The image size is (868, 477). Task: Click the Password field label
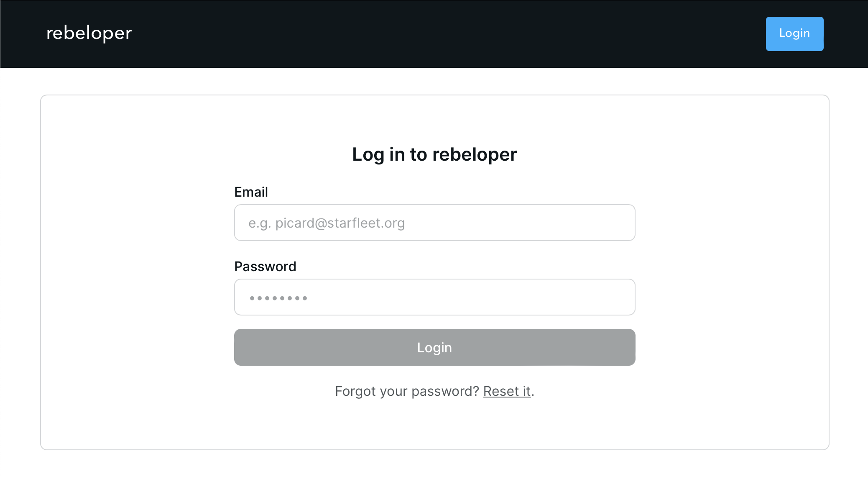[265, 267]
